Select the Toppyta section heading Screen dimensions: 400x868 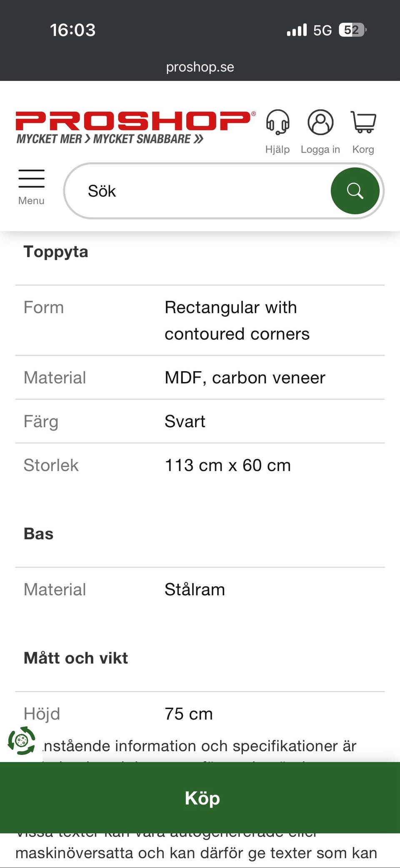pyautogui.click(x=56, y=252)
